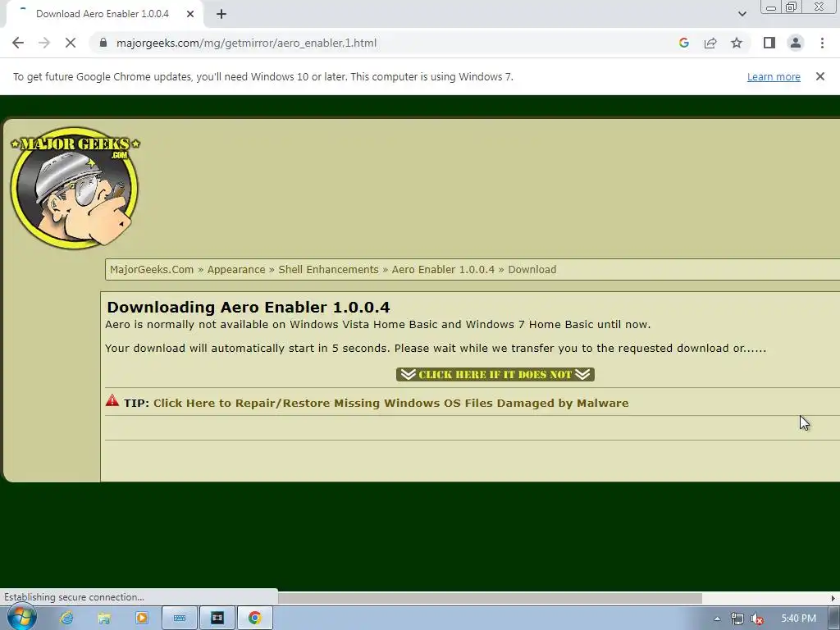Open a new tab with plus button

(x=221, y=14)
